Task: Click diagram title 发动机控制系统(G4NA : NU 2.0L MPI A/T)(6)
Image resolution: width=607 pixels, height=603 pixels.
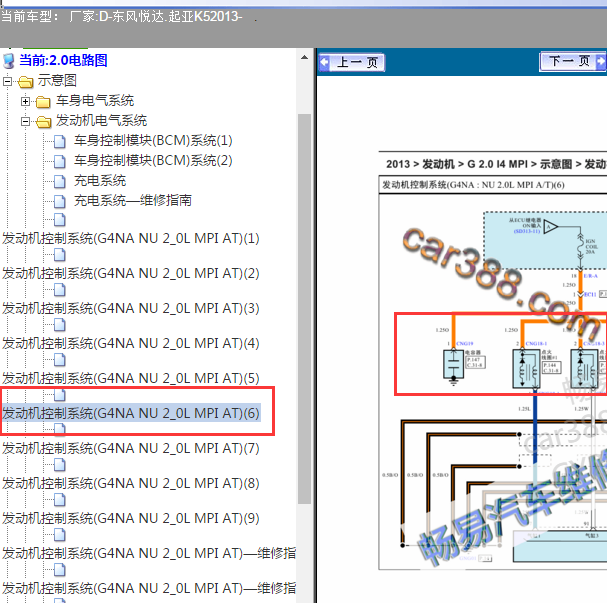Action: tap(473, 185)
